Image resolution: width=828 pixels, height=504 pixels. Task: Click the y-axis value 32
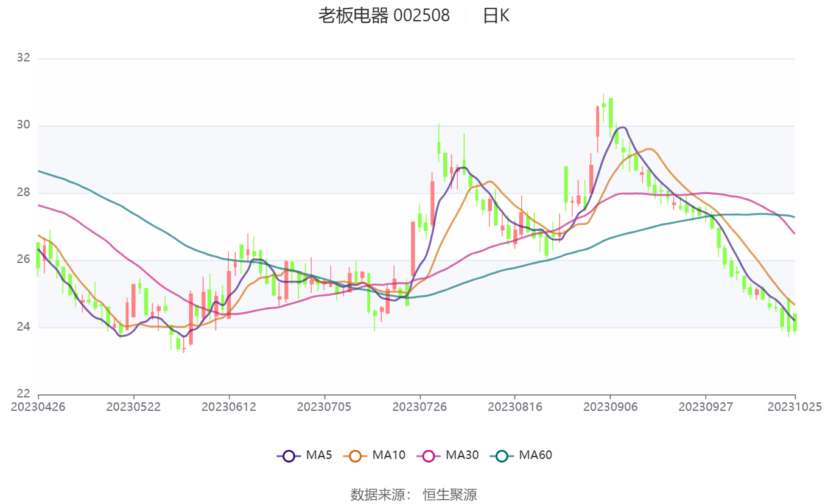pos(23,58)
